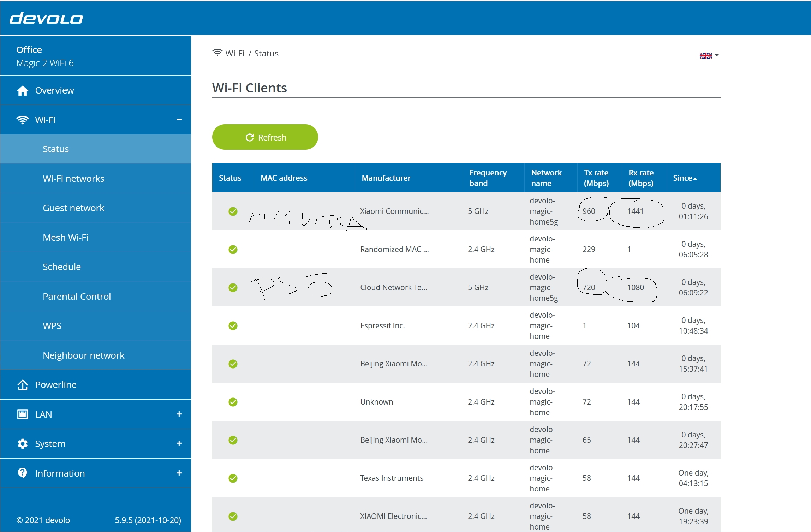Click the System gear icon
Screen dimensions: 811x532
pos(23,444)
